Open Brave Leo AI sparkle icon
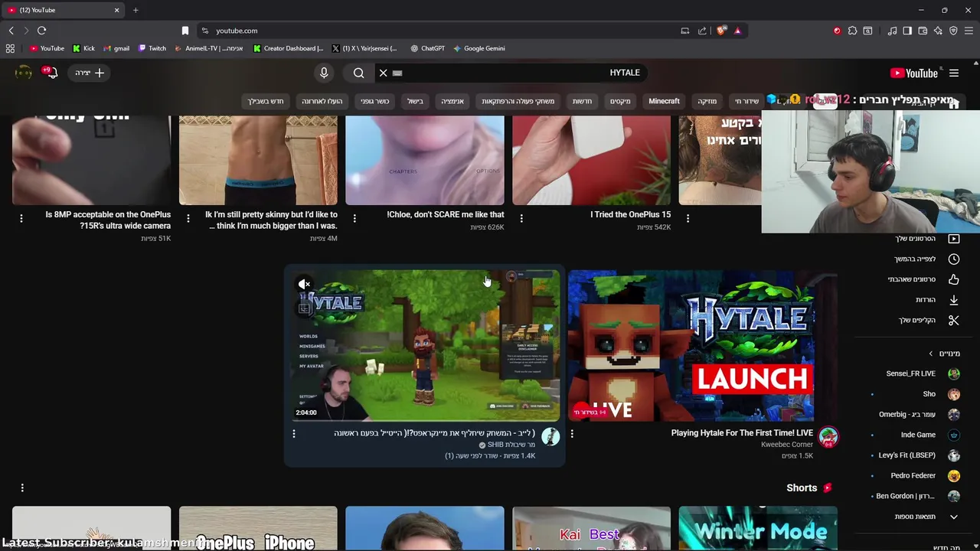980x551 pixels. tap(938, 31)
